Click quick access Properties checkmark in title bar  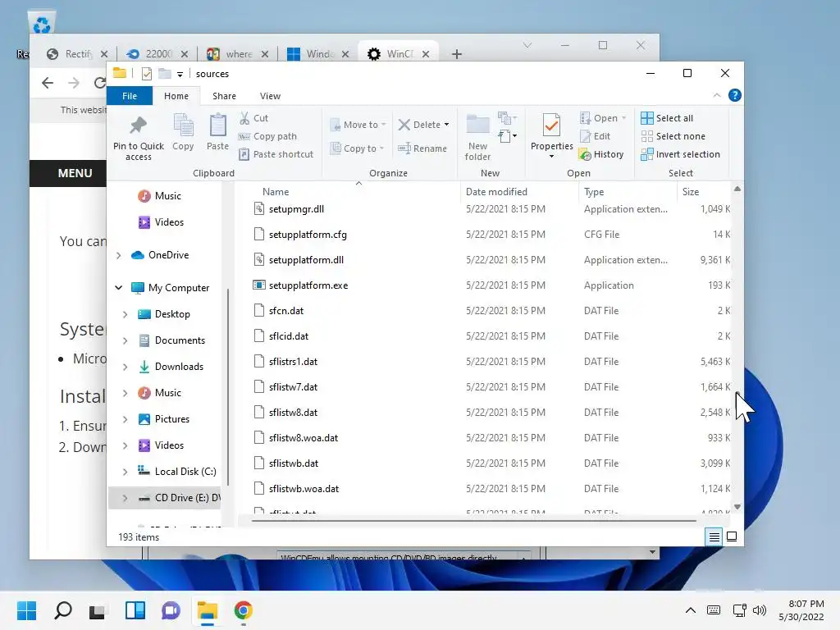(146, 74)
